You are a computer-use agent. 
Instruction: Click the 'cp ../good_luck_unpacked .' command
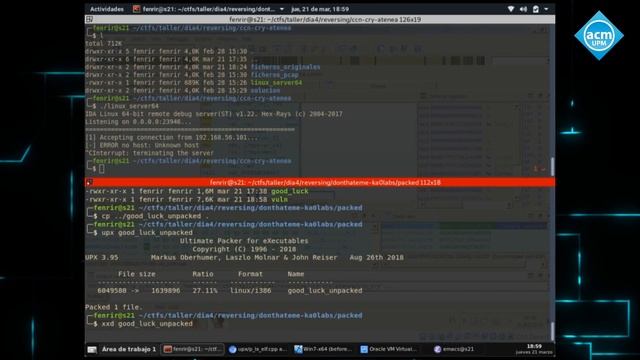pyautogui.click(x=155, y=216)
